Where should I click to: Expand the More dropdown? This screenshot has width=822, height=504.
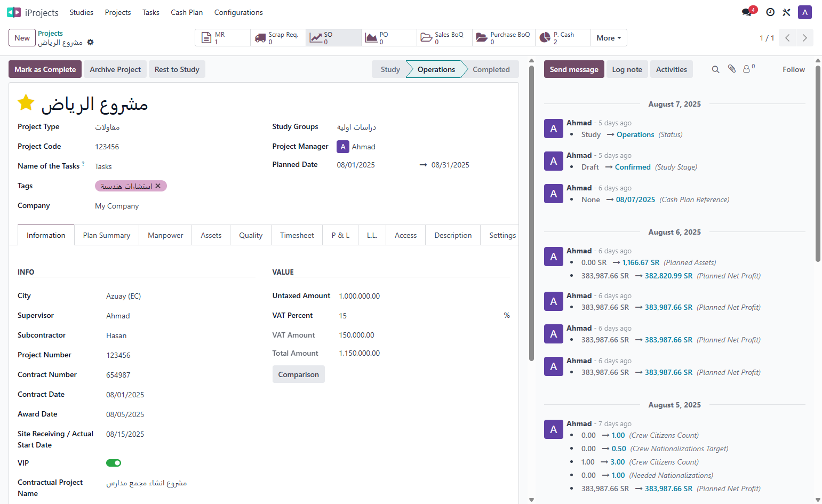click(609, 38)
